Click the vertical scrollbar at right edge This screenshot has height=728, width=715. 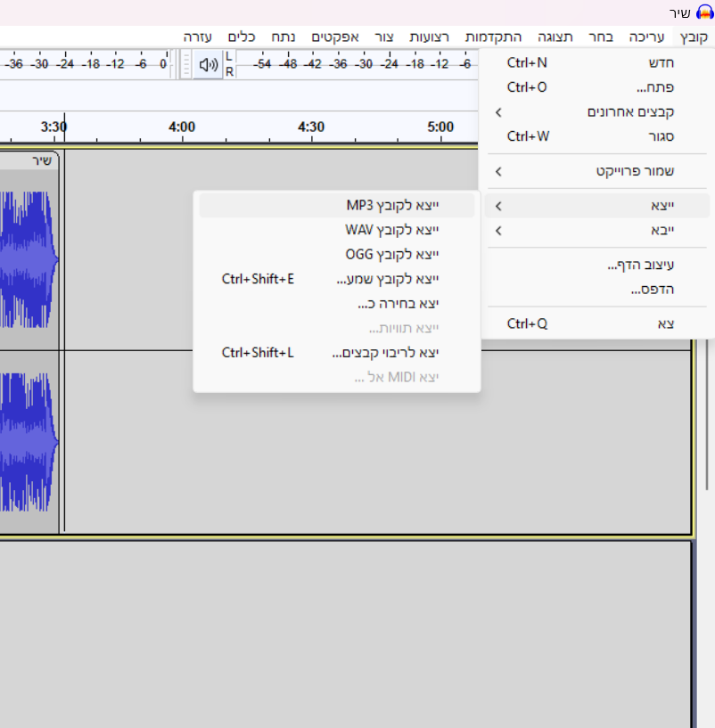tap(707, 413)
